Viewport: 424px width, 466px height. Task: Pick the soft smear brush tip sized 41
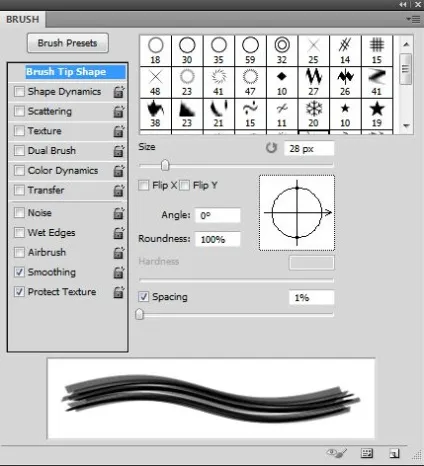(x=377, y=82)
